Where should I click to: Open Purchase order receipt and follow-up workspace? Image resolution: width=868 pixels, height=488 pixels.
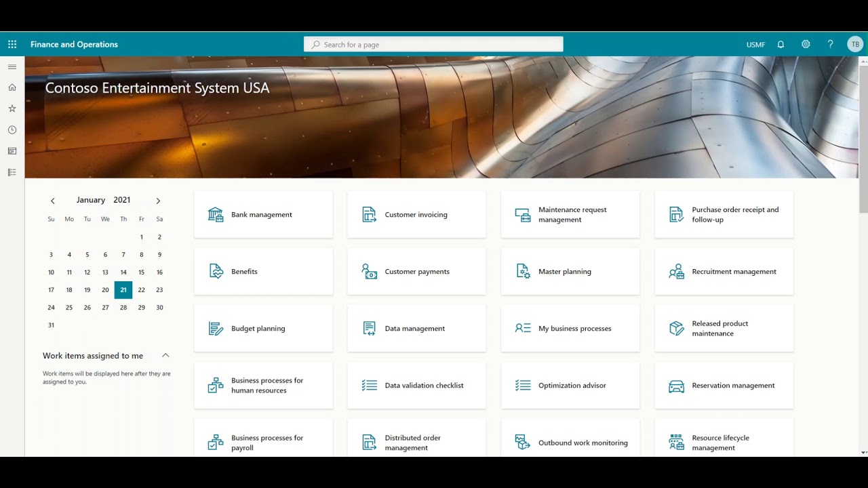point(724,215)
